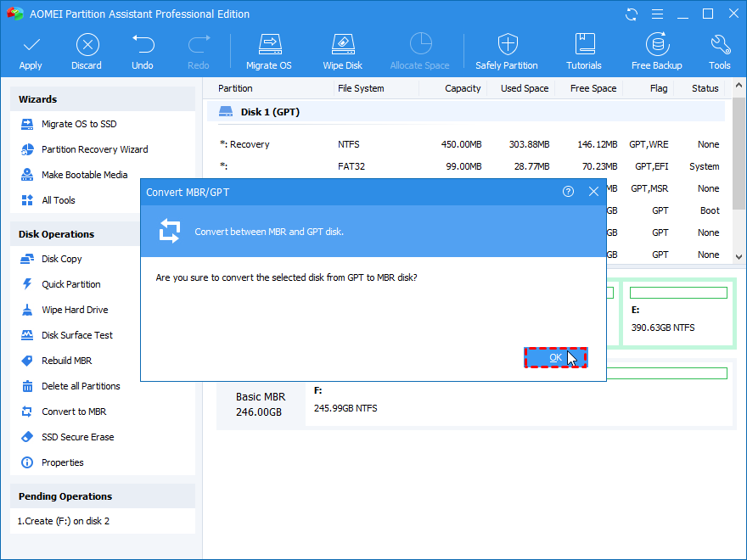Select Make Bootable Media wizard
747x560 pixels.
tap(84, 175)
